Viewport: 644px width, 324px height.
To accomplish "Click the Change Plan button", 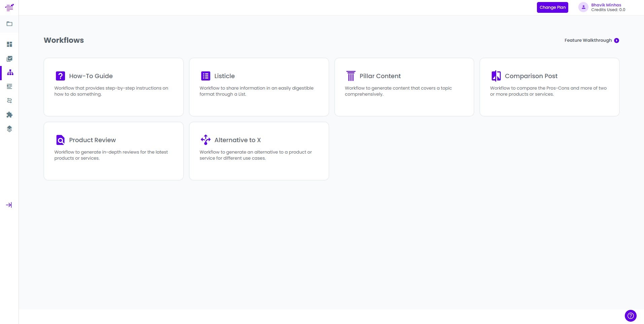I will [x=552, y=7].
